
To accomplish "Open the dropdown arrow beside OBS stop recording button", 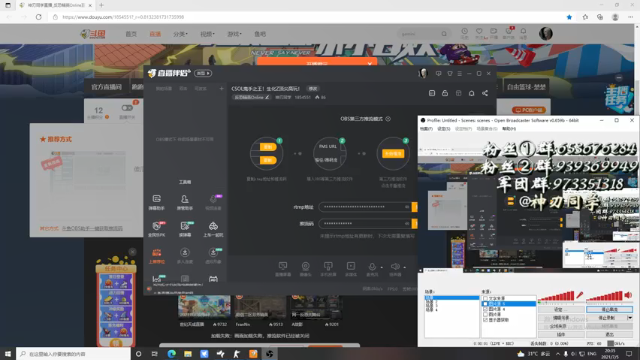I will pyautogui.click(x=630, y=318).
